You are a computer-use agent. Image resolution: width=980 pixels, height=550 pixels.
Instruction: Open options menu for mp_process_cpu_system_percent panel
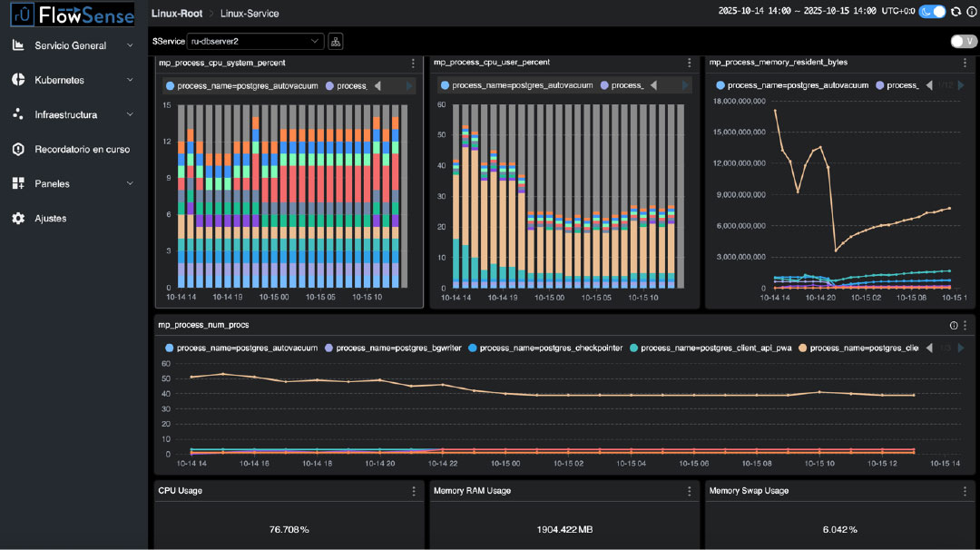click(414, 64)
